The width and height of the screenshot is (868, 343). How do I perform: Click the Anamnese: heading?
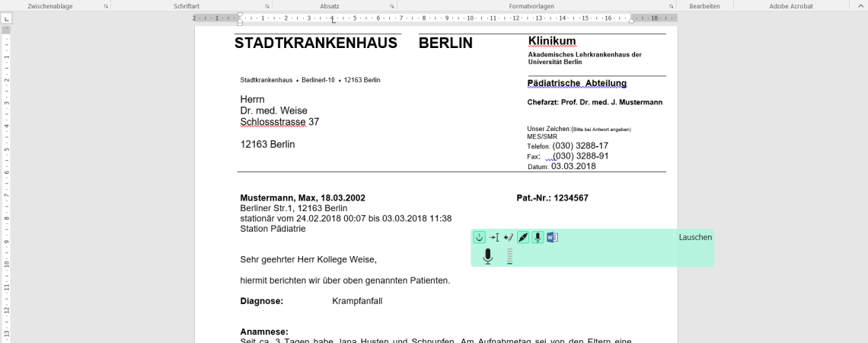264,332
